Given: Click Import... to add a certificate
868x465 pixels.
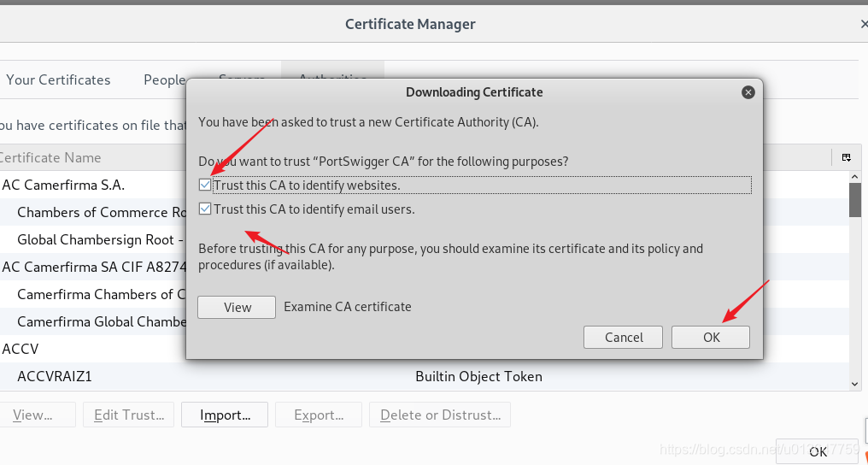Looking at the screenshot, I should click(225, 415).
